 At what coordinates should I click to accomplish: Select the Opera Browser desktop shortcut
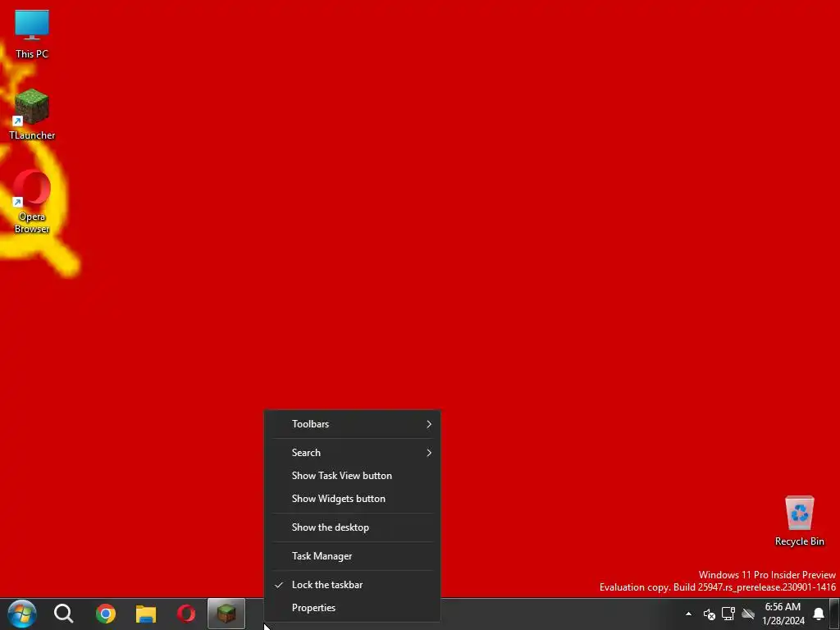pyautogui.click(x=32, y=202)
